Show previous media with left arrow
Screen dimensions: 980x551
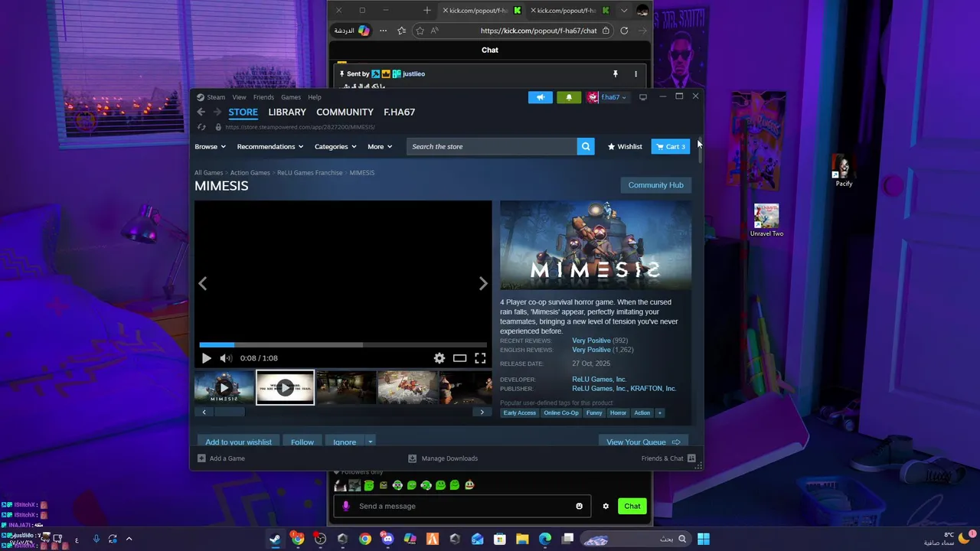pyautogui.click(x=203, y=284)
